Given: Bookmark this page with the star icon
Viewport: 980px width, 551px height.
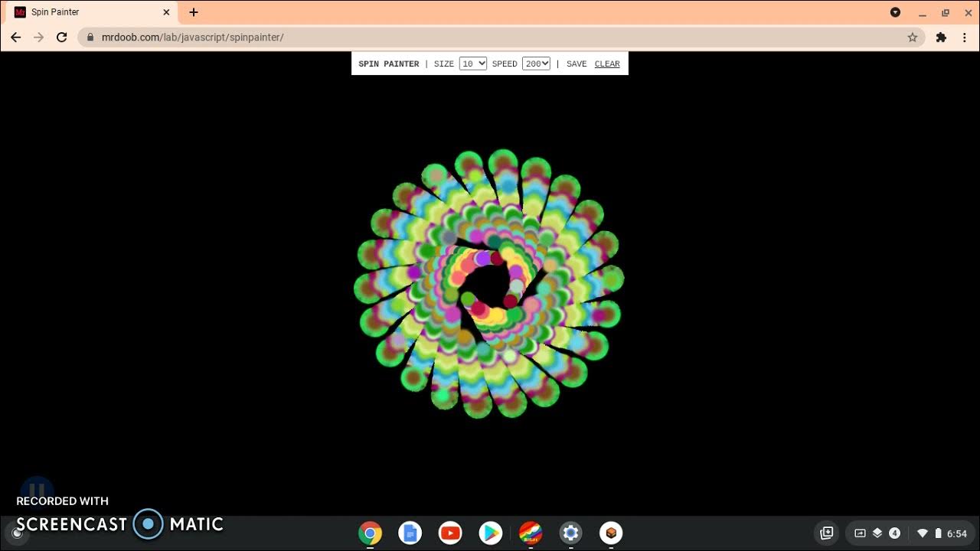Looking at the screenshot, I should [912, 37].
